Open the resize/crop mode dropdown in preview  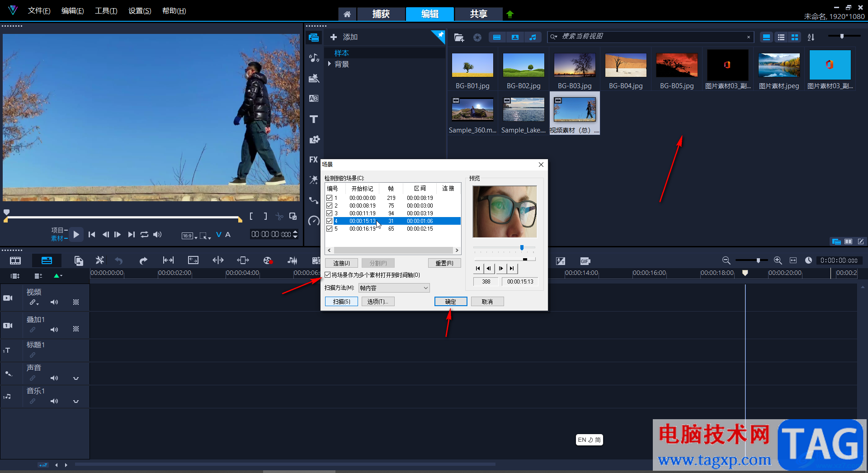click(205, 236)
